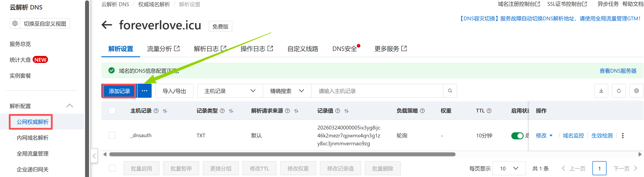Open the table column settings gear

(637, 91)
